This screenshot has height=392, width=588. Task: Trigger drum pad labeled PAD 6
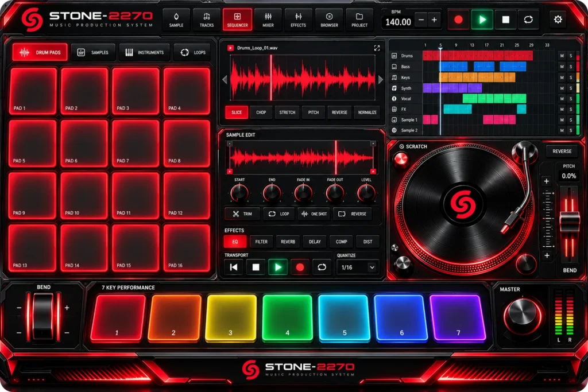click(84, 143)
